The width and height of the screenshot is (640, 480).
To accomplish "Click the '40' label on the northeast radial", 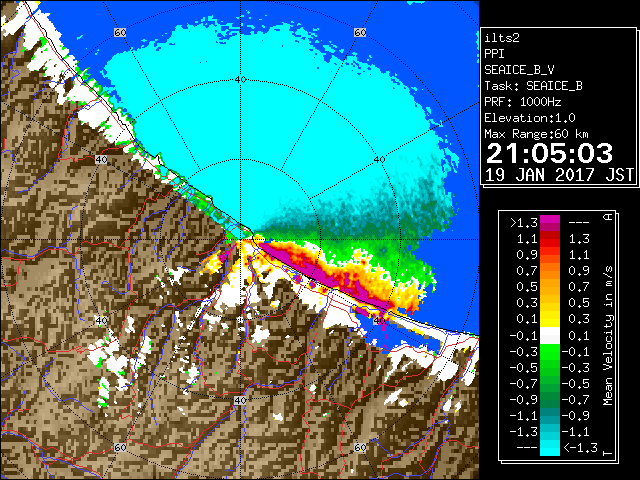I will click(380, 160).
